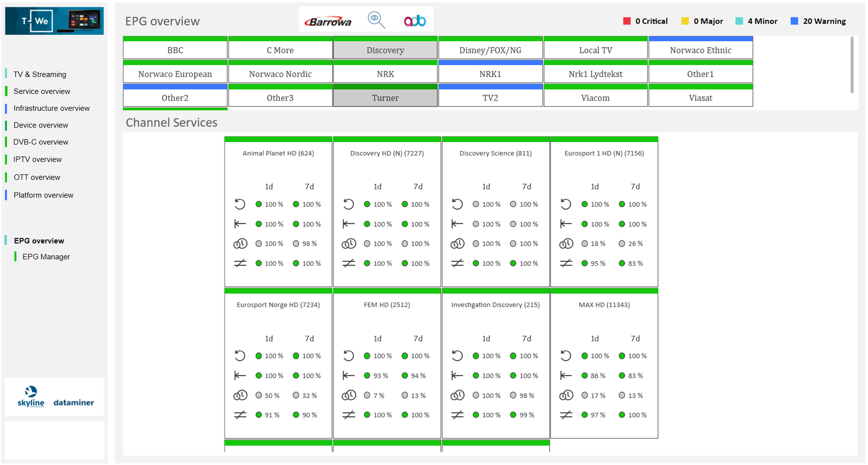Click the blue Warning alarm swatch
This screenshot has width=868, height=465.
pyautogui.click(x=794, y=21)
